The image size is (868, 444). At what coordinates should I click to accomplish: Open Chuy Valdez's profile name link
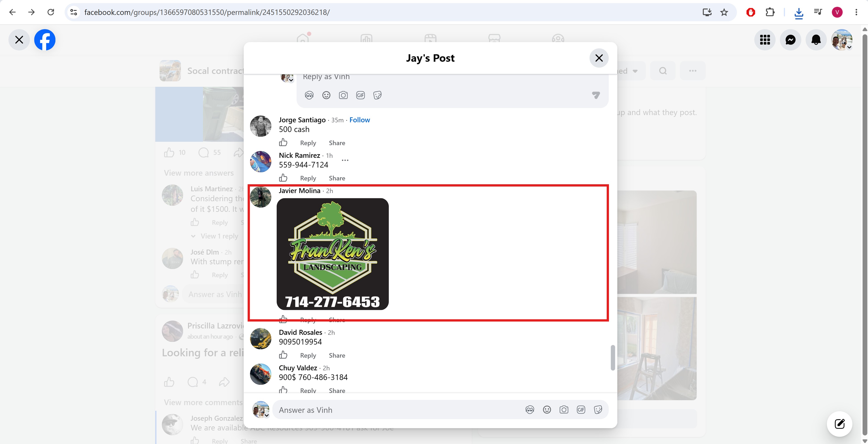[298, 368]
